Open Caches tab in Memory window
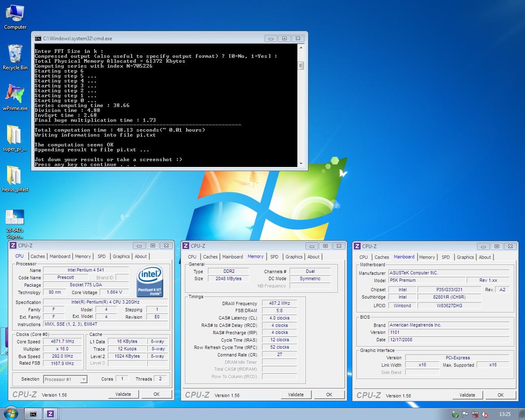 tap(210, 257)
